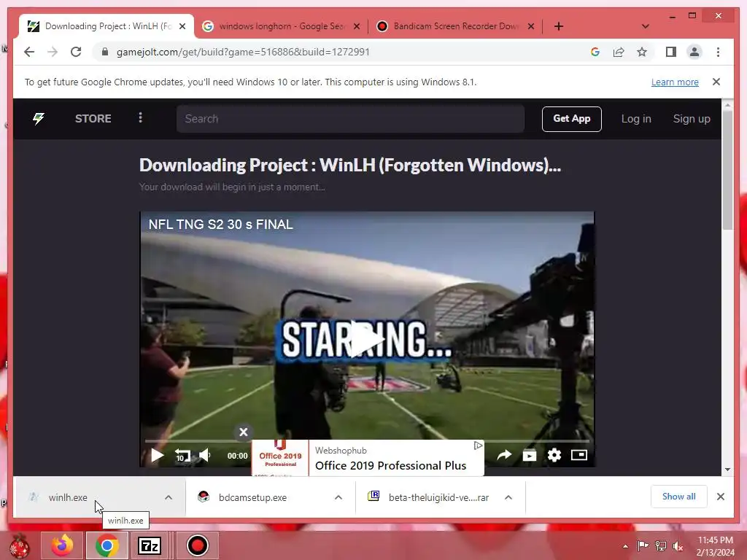The width and height of the screenshot is (747, 560).
Task: Click Chrome icon in taskbar
Action: coord(107,545)
